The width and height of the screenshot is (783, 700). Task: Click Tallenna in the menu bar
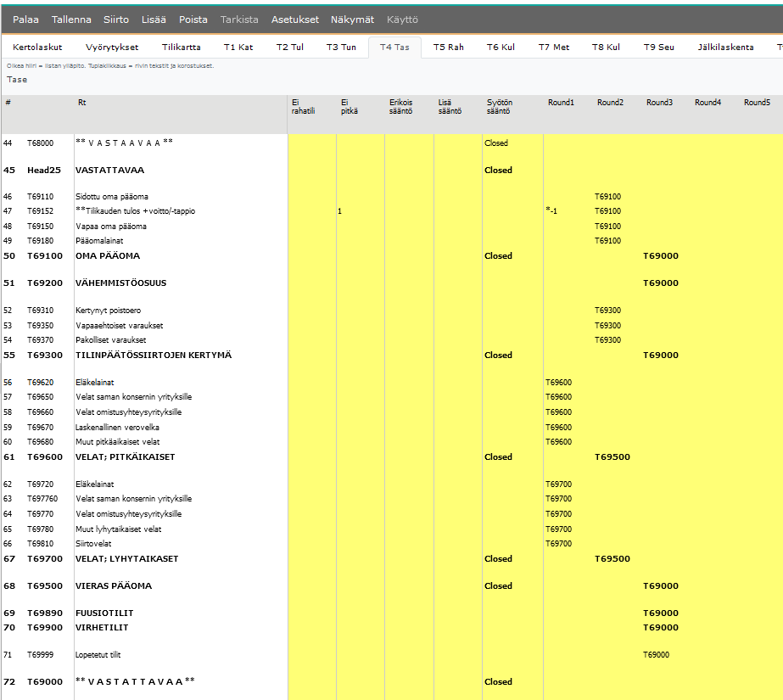71,20
